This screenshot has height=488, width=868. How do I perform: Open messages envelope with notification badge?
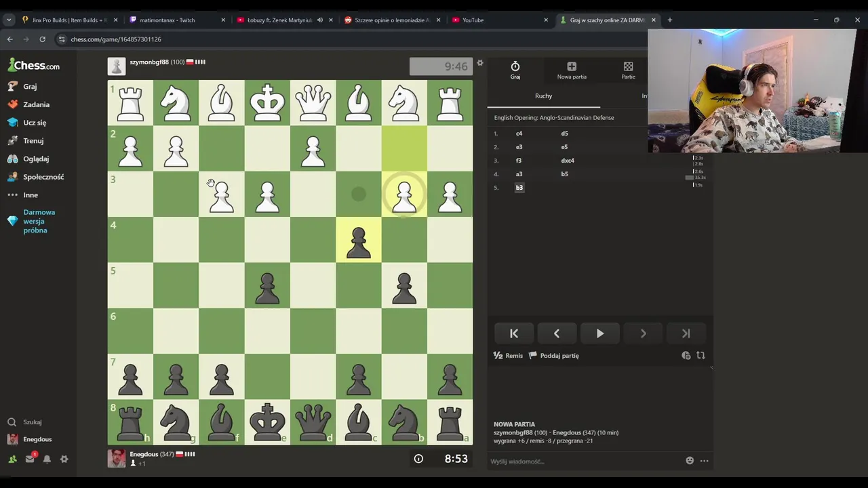point(30,459)
